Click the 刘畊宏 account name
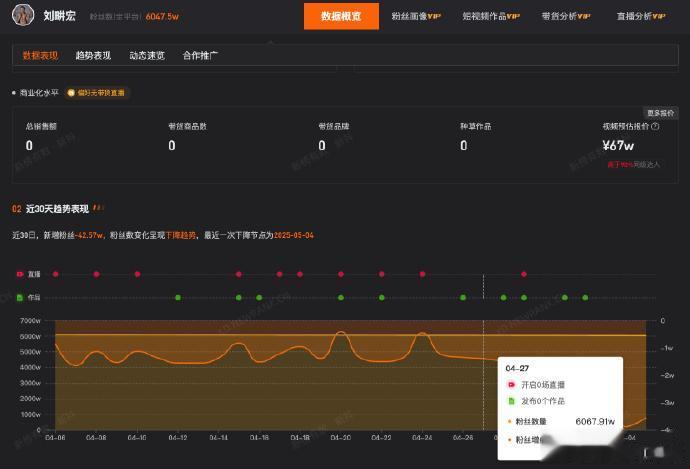Viewport: 690px width, 469px height. point(59,16)
